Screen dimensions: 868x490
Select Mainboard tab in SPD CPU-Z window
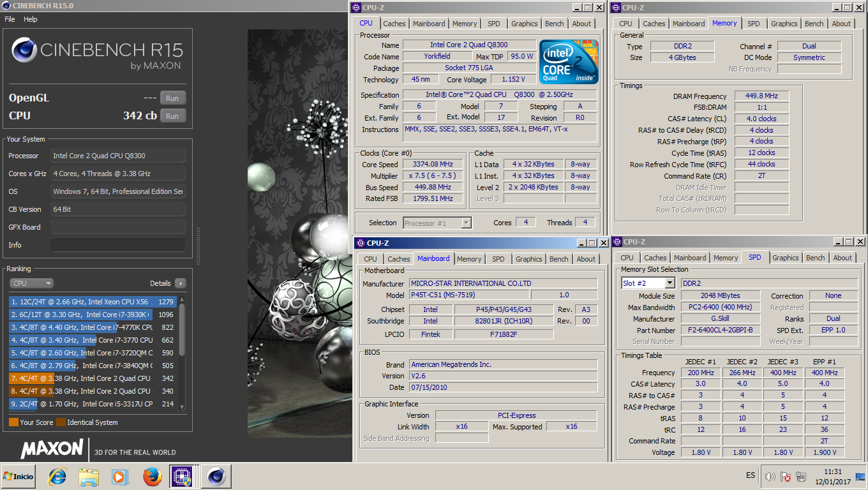690,258
